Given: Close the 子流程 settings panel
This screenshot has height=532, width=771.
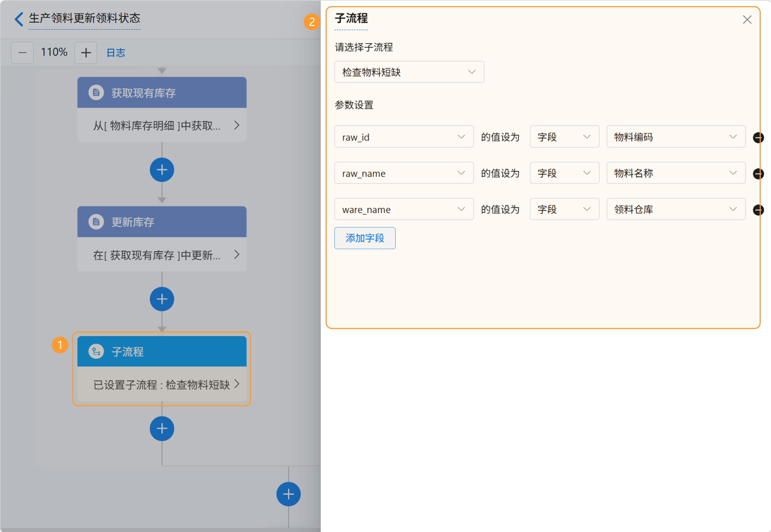Looking at the screenshot, I should [747, 20].
